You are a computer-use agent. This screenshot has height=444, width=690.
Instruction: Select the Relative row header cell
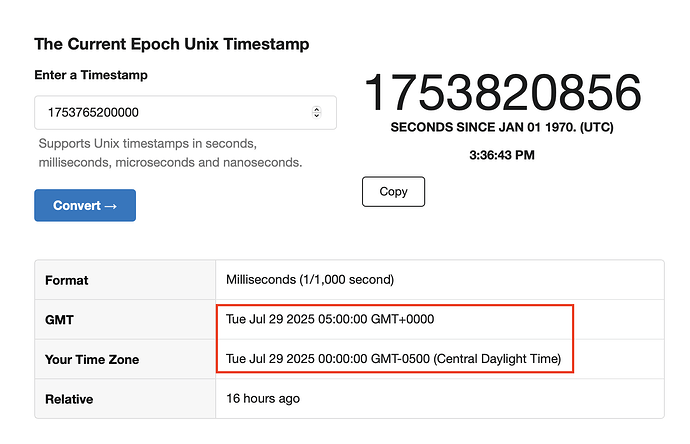pyautogui.click(x=125, y=399)
